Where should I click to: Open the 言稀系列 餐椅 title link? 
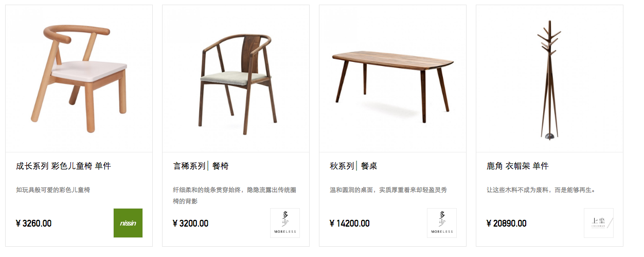coord(201,166)
